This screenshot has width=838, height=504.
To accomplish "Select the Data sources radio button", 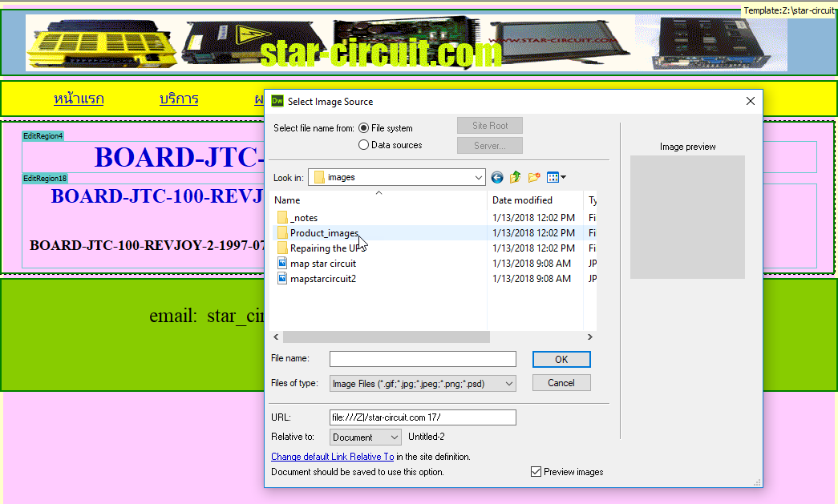I will point(363,145).
